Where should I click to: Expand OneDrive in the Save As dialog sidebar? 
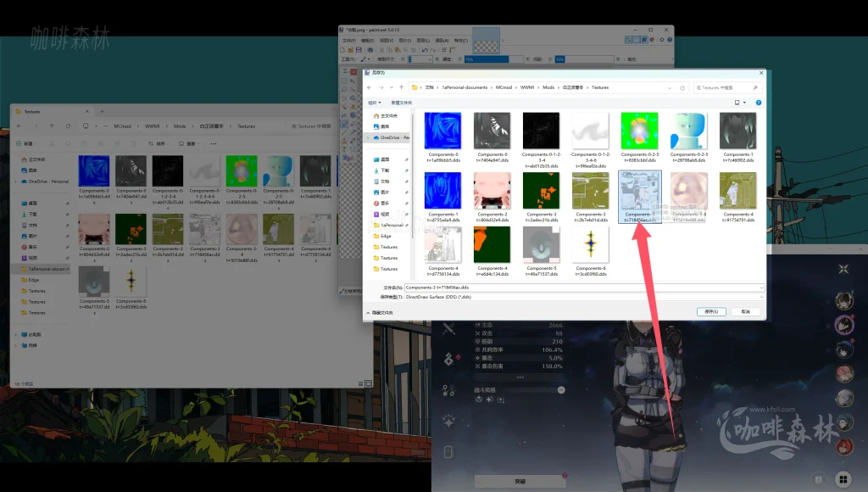[x=369, y=137]
